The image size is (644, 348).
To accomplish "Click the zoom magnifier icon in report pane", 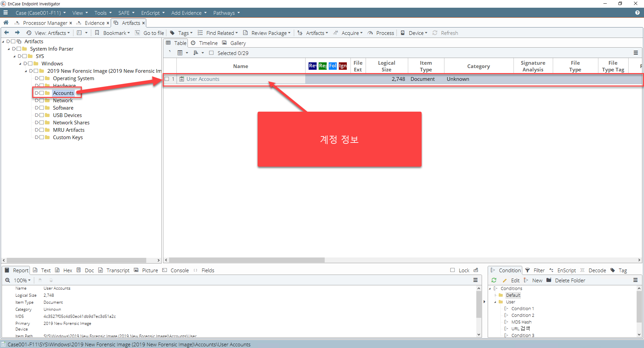I will tap(7, 280).
